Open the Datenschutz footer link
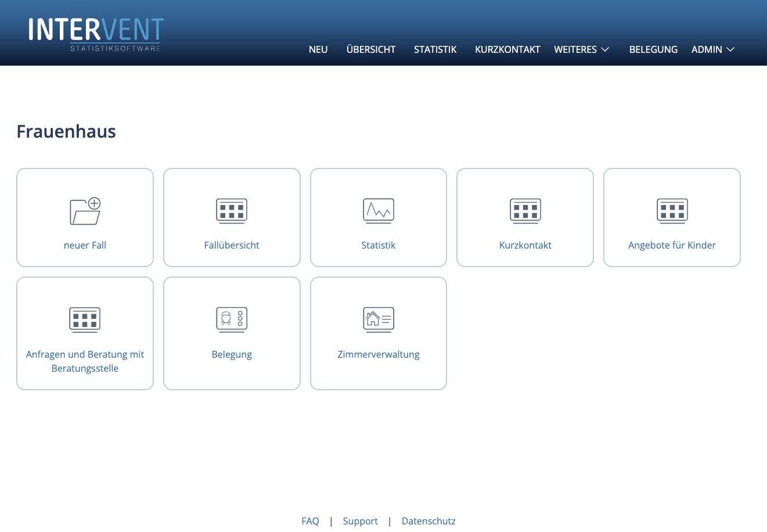The image size is (767, 532). [428, 521]
